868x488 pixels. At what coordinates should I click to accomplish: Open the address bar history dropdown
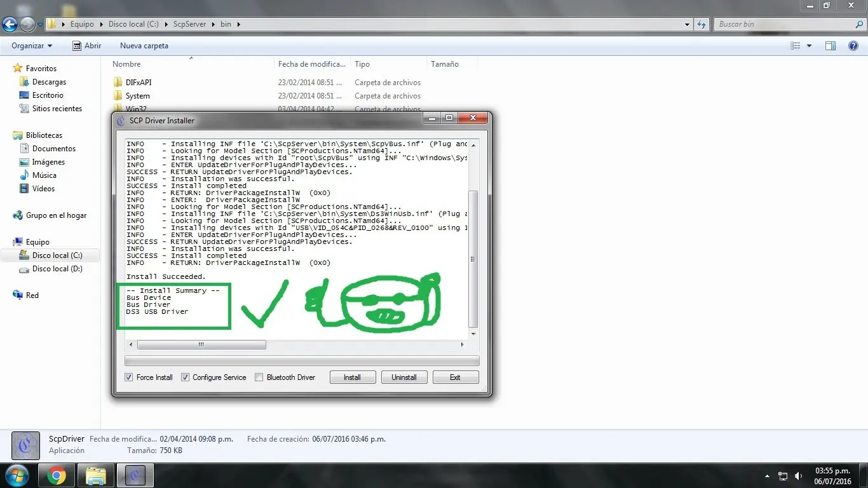[x=688, y=24]
